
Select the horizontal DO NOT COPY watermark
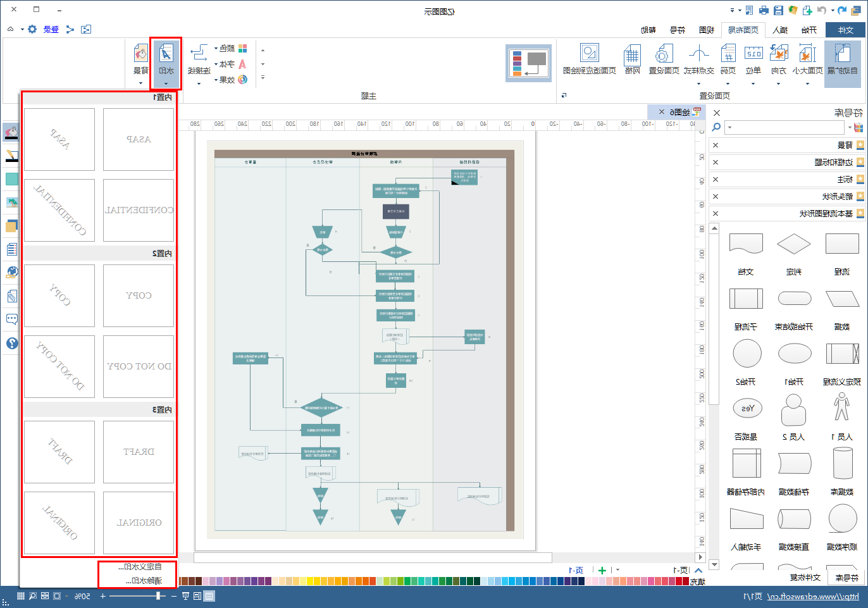[x=139, y=366]
